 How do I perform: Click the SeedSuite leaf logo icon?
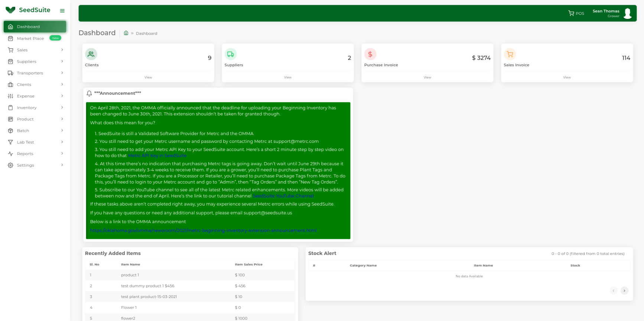pos(10,10)
